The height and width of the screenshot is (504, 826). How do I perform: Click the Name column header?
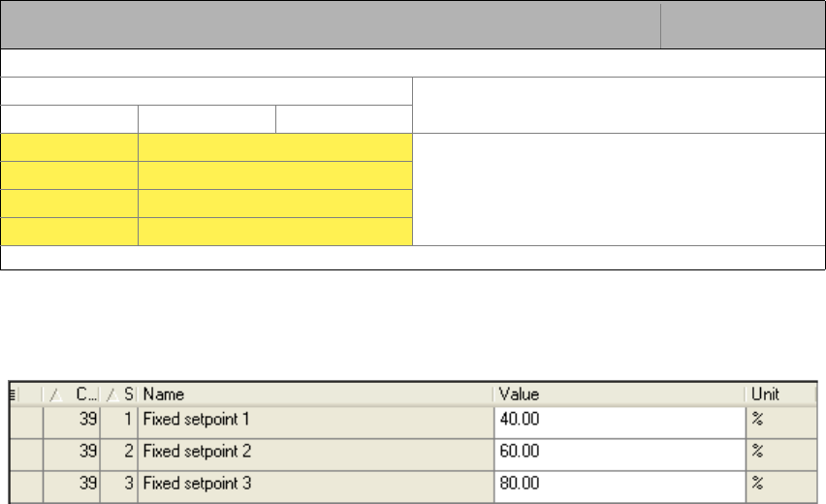click(315, 394)
